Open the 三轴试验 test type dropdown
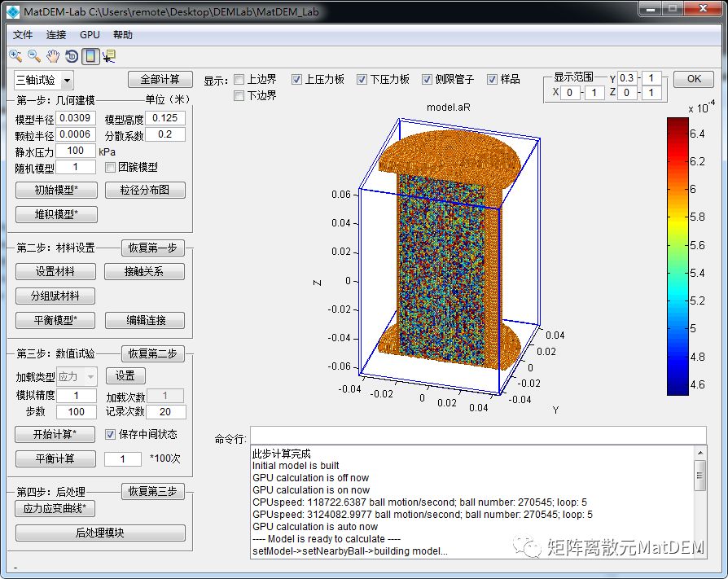 coord(66,80)
